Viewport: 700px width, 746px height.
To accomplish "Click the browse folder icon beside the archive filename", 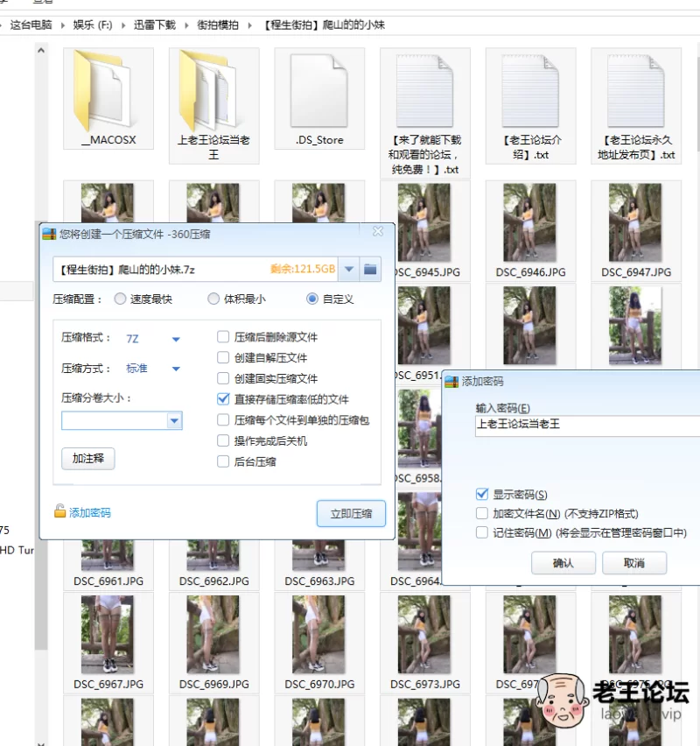I will coord(370,269).
